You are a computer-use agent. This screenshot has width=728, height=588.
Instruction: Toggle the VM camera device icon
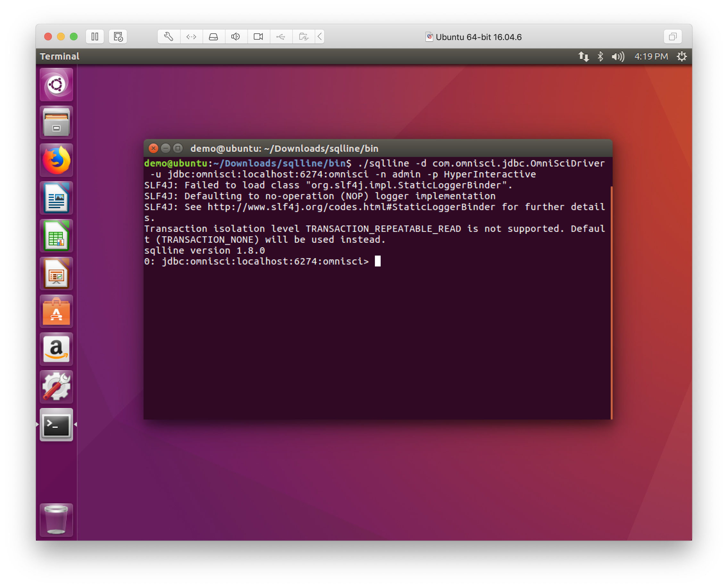pos(258,37)
